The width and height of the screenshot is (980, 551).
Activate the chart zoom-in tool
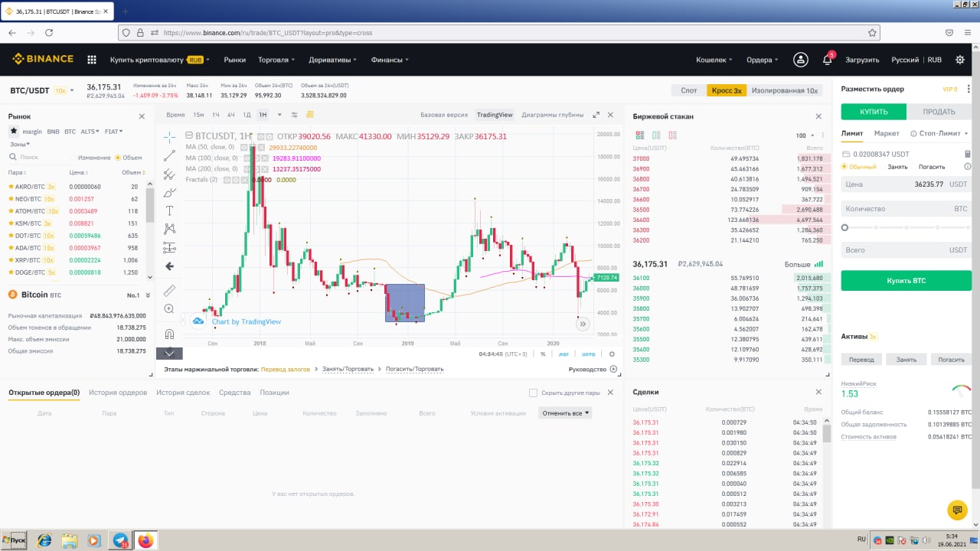point(170,309)
